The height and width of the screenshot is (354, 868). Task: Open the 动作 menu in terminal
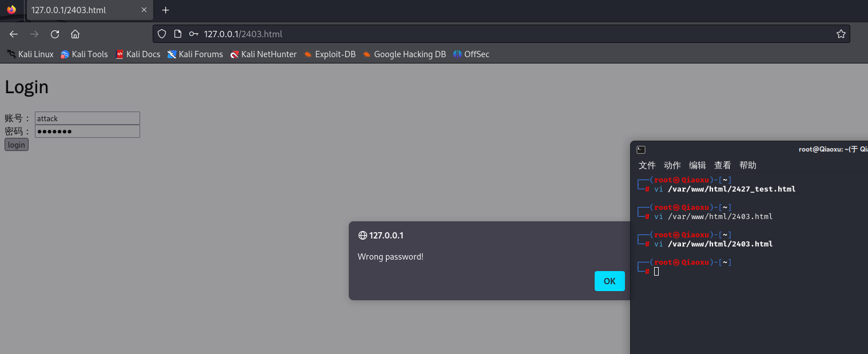point(672,165)
